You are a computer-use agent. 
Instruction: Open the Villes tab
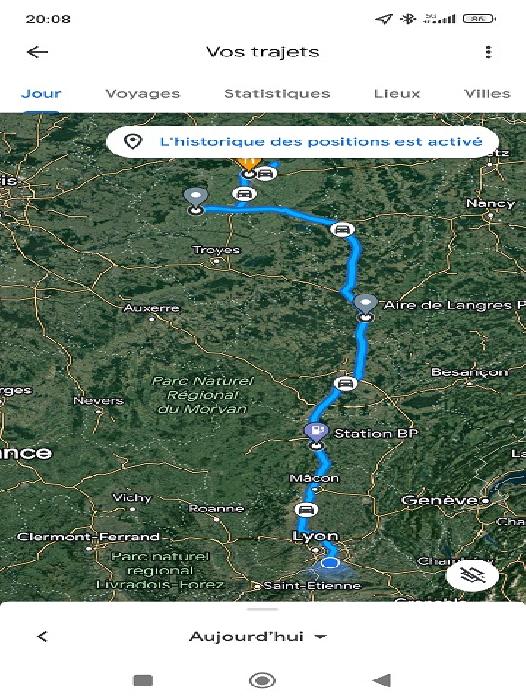pyautogui.click(x=487, y=94)
